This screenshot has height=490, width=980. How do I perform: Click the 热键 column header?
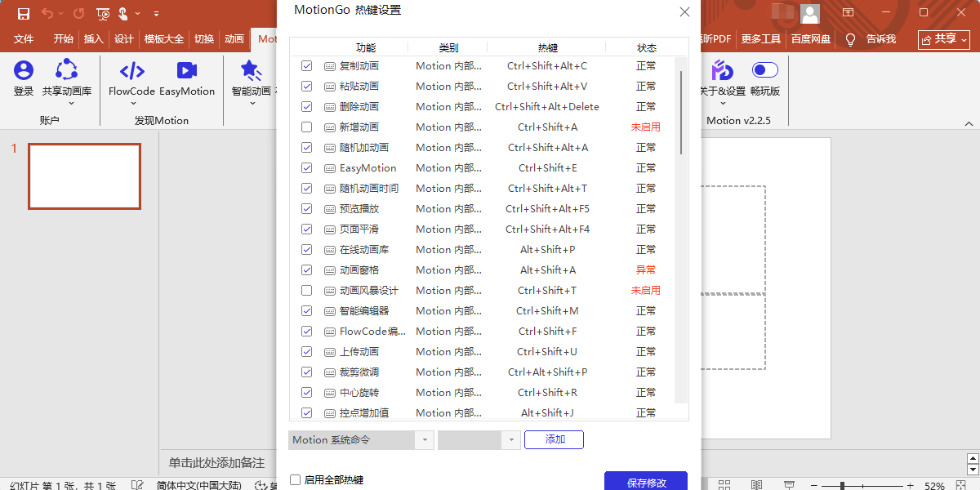[548, 48]
